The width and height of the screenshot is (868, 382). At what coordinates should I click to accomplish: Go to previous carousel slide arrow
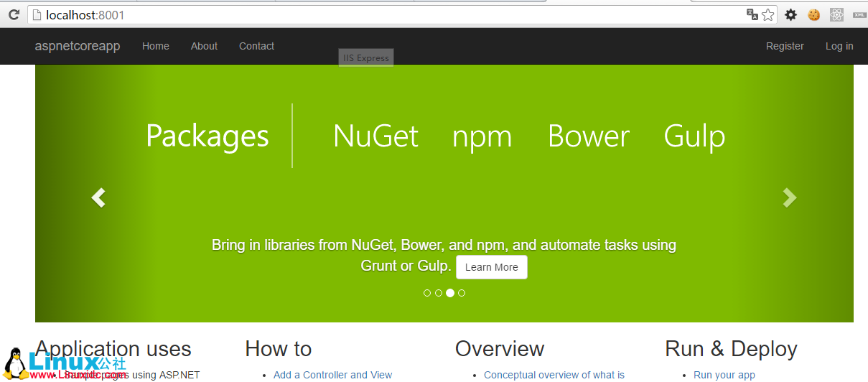[x=98, y=197]
